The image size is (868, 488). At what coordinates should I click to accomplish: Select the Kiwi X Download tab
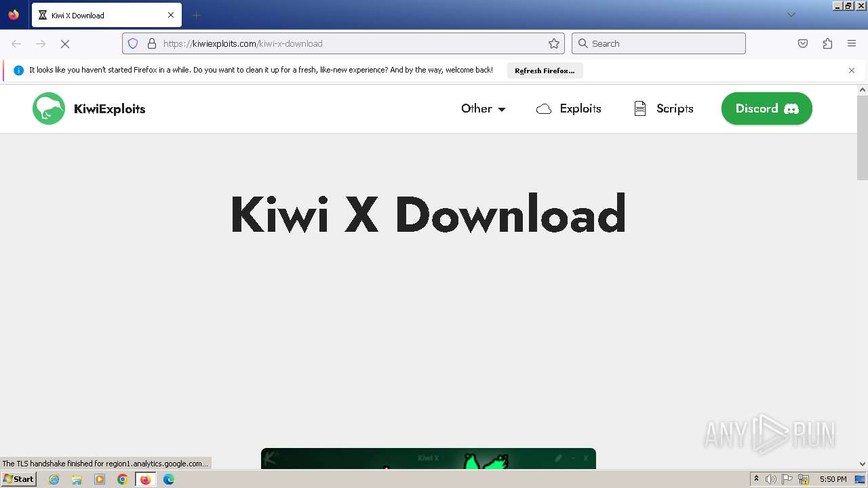coord(106,15)
